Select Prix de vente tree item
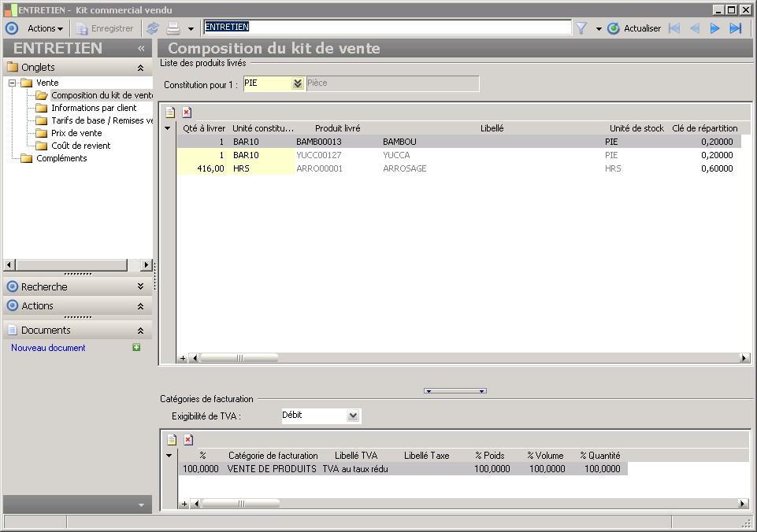The height and width of the screenshot is (532, 757). click(x=76, y=133)
